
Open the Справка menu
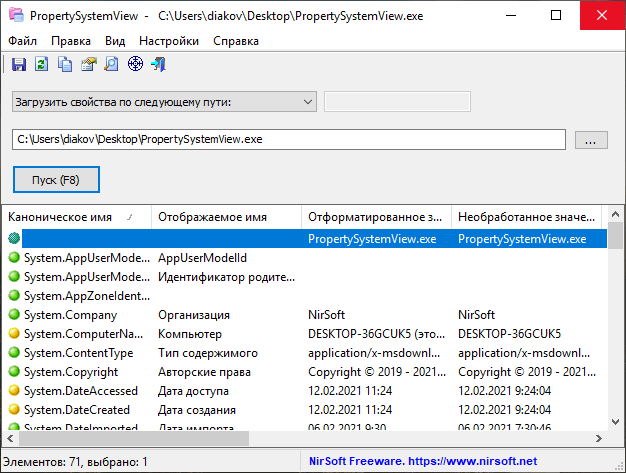click(x=236, y=41)
